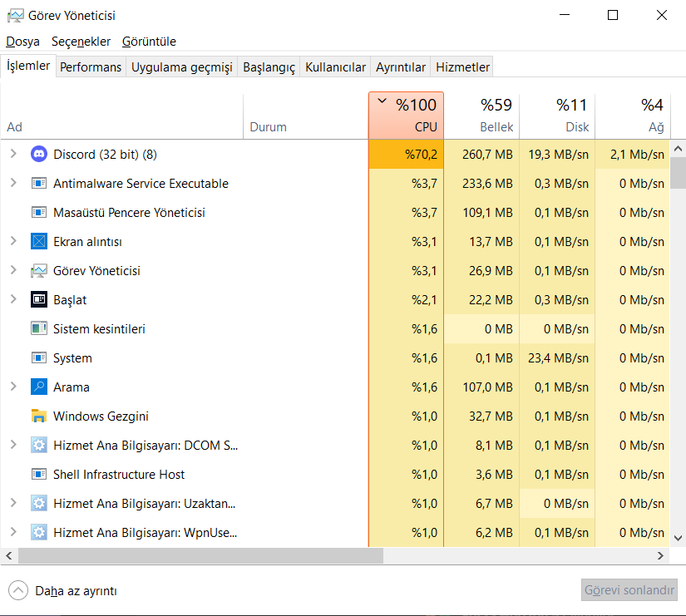Select the İşlemler tab

[28, 66]
